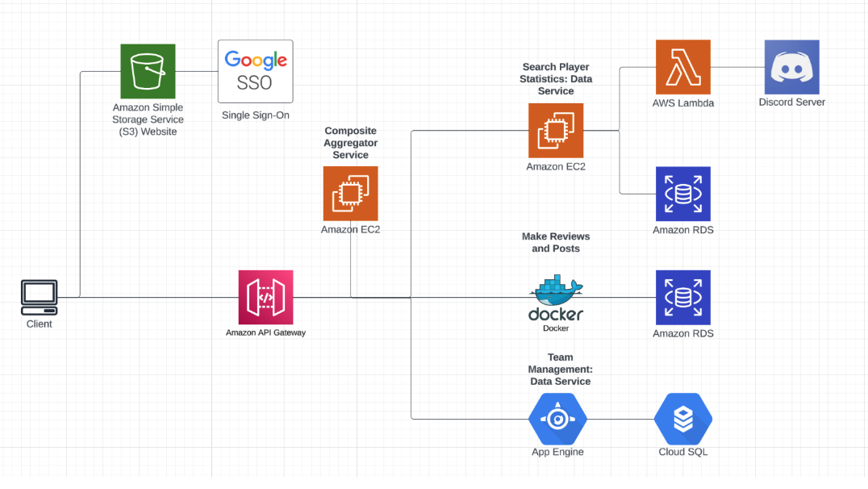Select the Composite Aggregator Service EC2 icon
The image size is (868, 489).
point(350,194)
